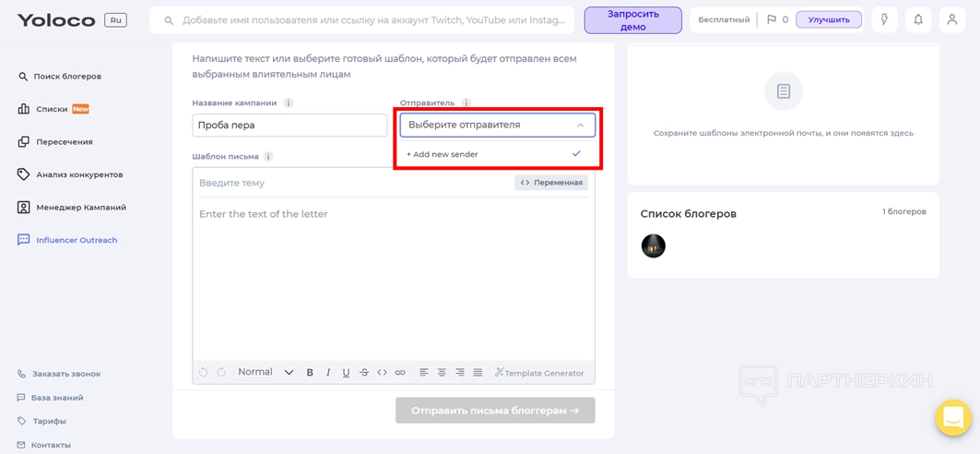Insert a link with chain icon

coord(400,373)
